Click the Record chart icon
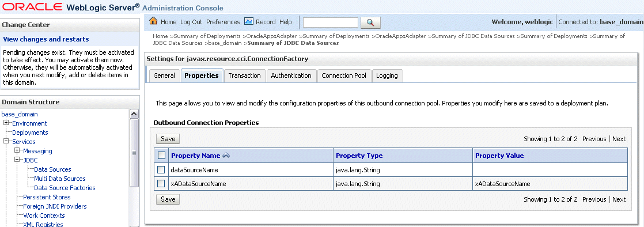Viewport: 644px width, 227px height. (248, 21)
